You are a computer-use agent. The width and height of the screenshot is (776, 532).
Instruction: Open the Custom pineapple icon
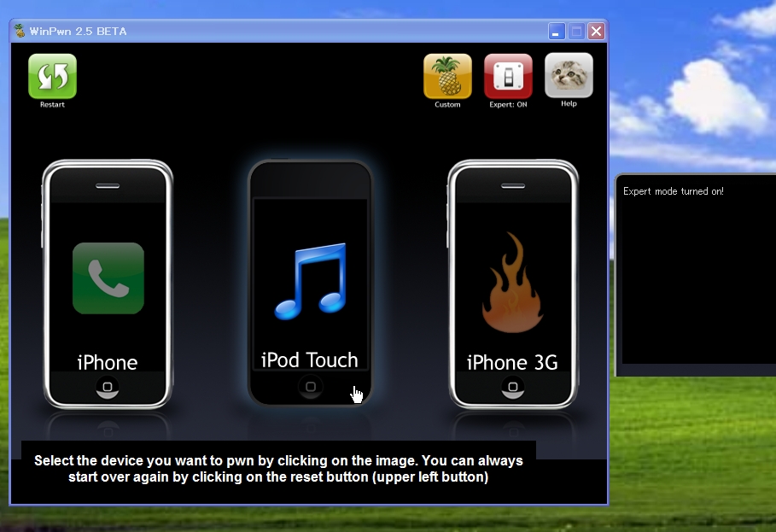tap(447, 76)
